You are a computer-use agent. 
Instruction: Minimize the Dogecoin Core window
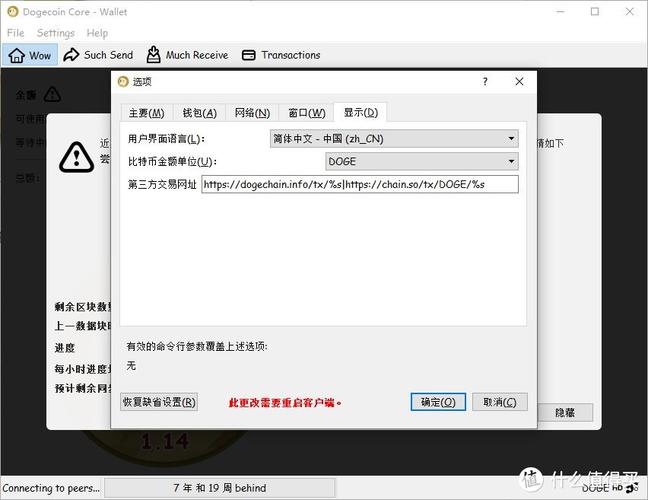560,12
